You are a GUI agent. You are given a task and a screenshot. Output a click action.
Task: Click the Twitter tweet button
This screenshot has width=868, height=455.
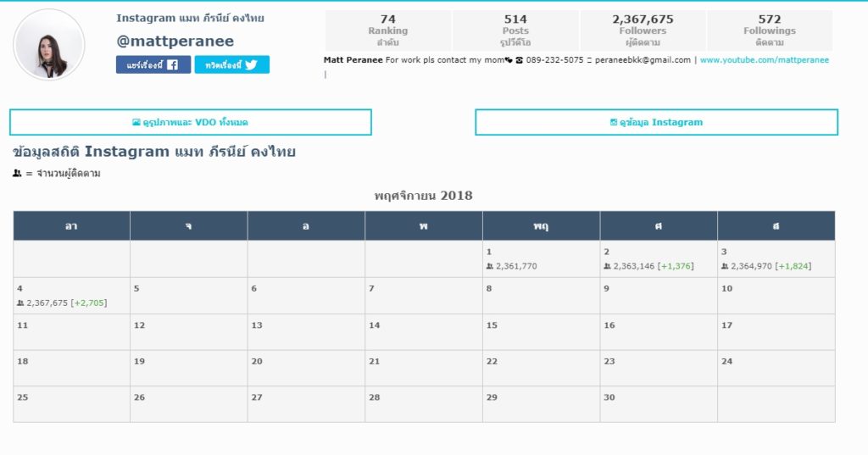[x=232, y=64]
